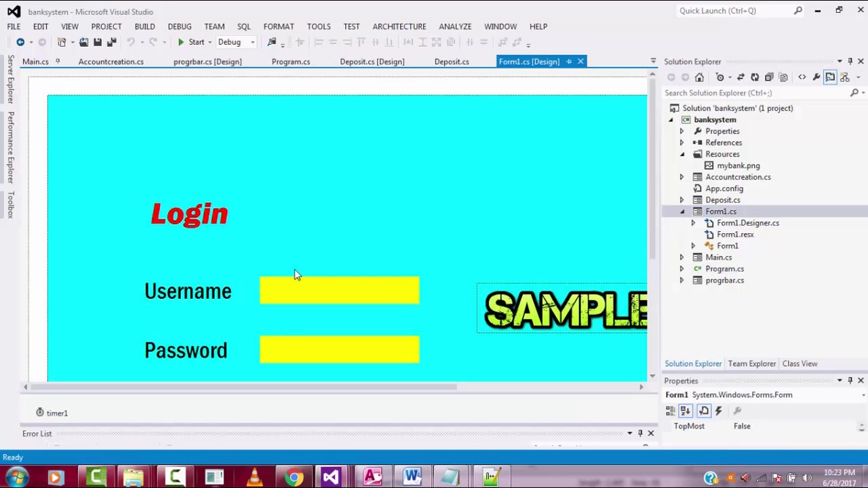Switch to the Team Explorer tab
868x488 pixels.
coord(751,364)
